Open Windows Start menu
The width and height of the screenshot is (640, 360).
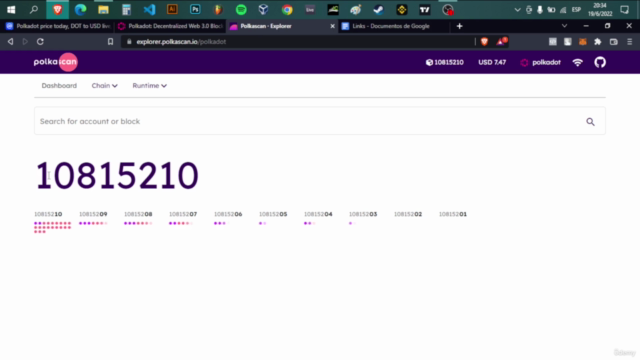tap(11, 9)
